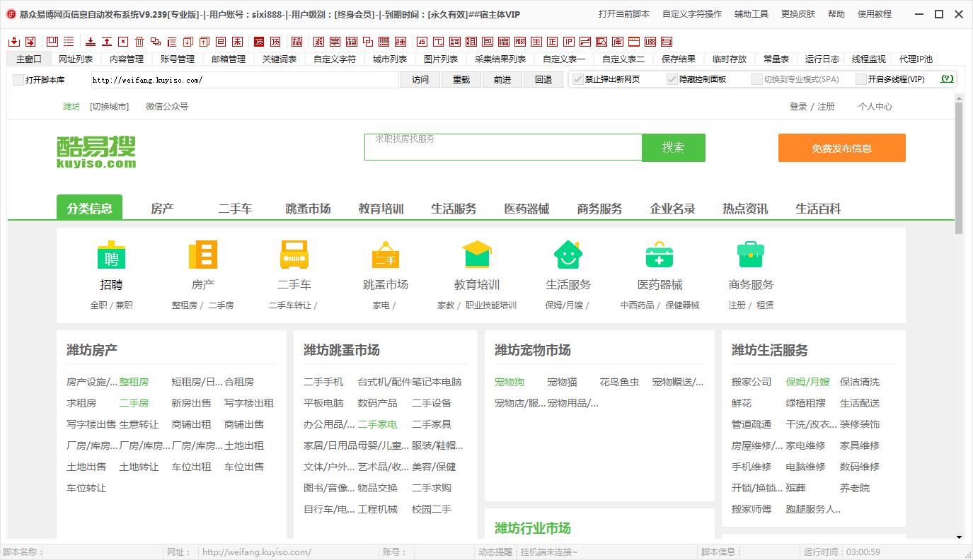Viewport: 973px width, 560px height.
Task: Toggle the 打开脚本库 checkbox
Action: (x=18, y=80)
